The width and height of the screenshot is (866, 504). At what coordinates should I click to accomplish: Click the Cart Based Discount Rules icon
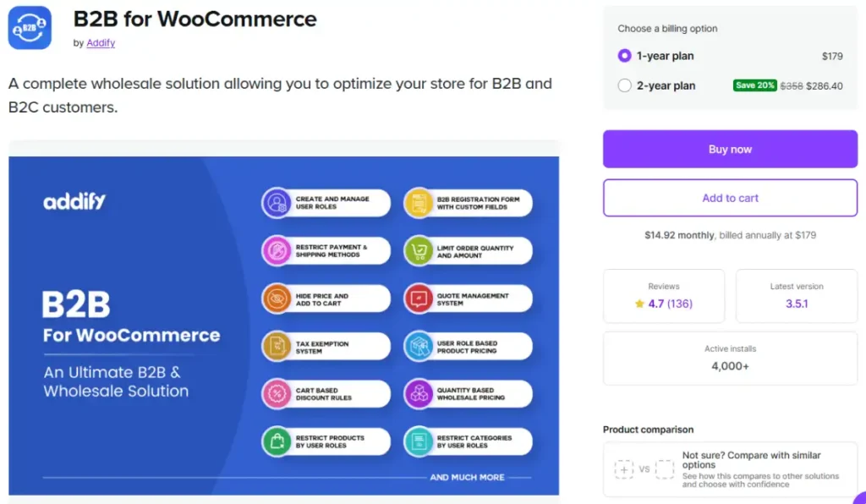[277, 394]
